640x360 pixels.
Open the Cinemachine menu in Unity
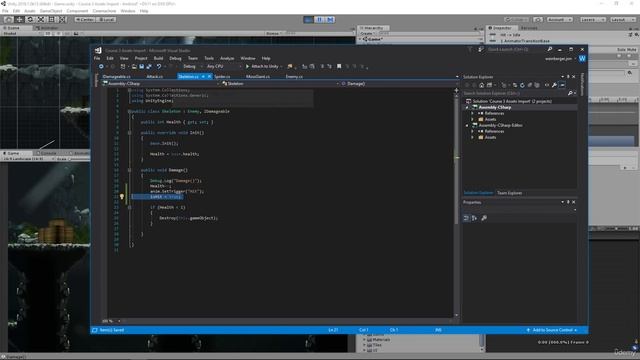tap(104, 11)
